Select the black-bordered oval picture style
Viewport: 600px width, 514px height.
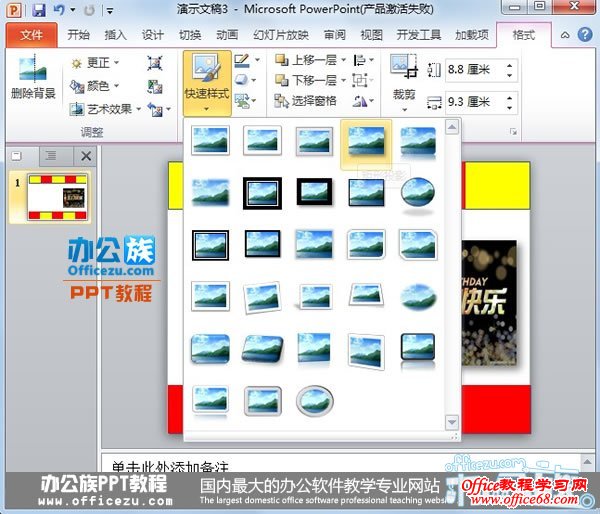click(x=417, y=191)
